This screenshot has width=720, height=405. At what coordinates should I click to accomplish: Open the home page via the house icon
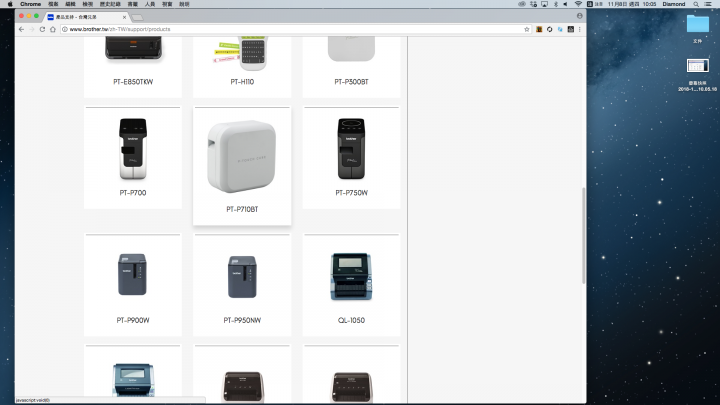(53, 29)
